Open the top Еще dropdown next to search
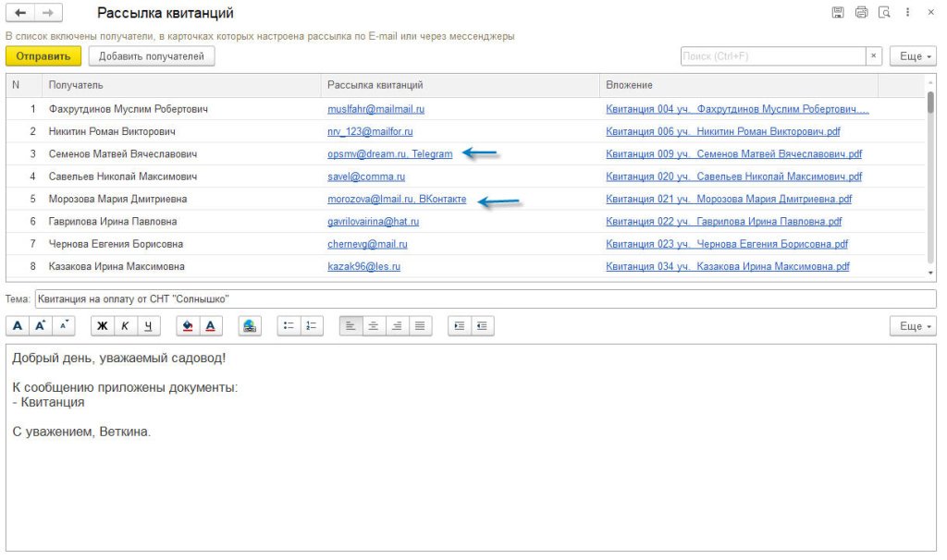 pos(912,57)
